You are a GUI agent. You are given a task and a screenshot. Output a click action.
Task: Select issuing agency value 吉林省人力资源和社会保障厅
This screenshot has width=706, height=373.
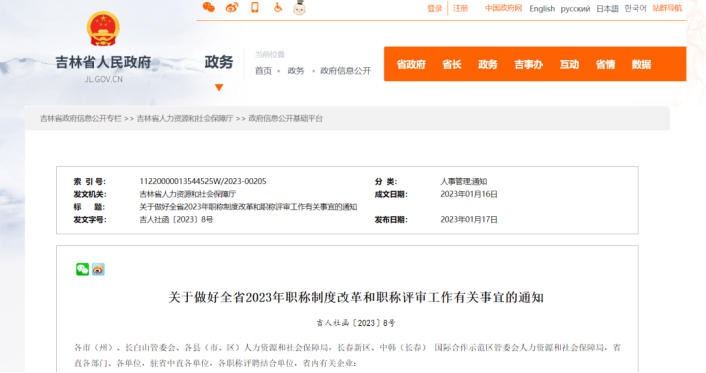pyautogui.click(x=188, y=194)
